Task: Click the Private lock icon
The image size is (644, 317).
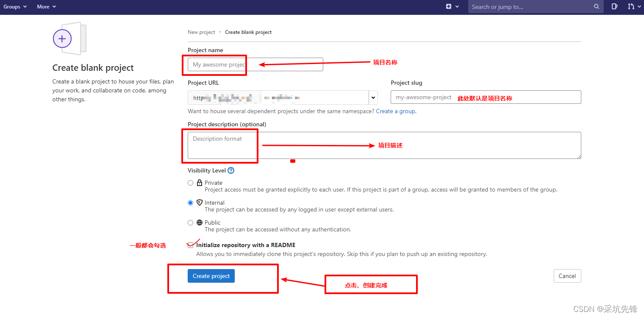Action: [x=200, y=183]
